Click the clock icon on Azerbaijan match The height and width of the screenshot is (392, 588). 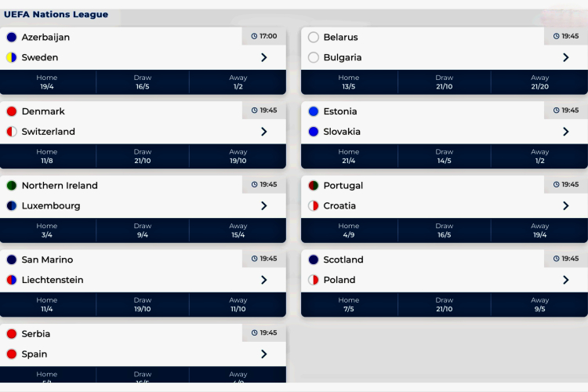(x=254, y=36)
